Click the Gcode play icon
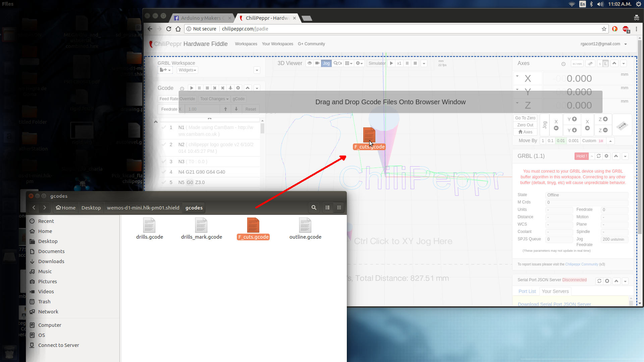644x362 pixels. (192, 88)
